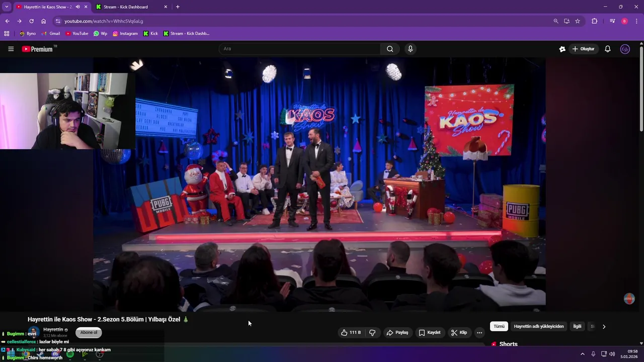644x362 pixels.
Task: Open the browser zoom indicator
Action: [x=556, y=21]
